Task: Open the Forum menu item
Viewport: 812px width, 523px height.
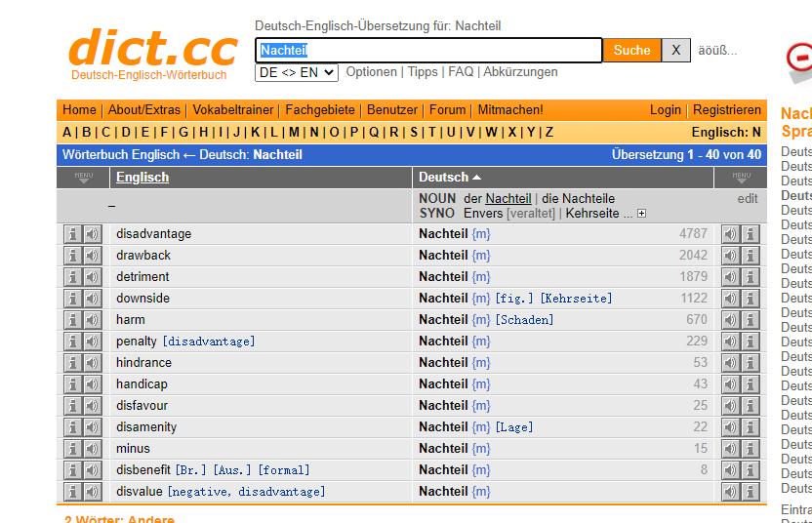Action: [x=447, y=110]
